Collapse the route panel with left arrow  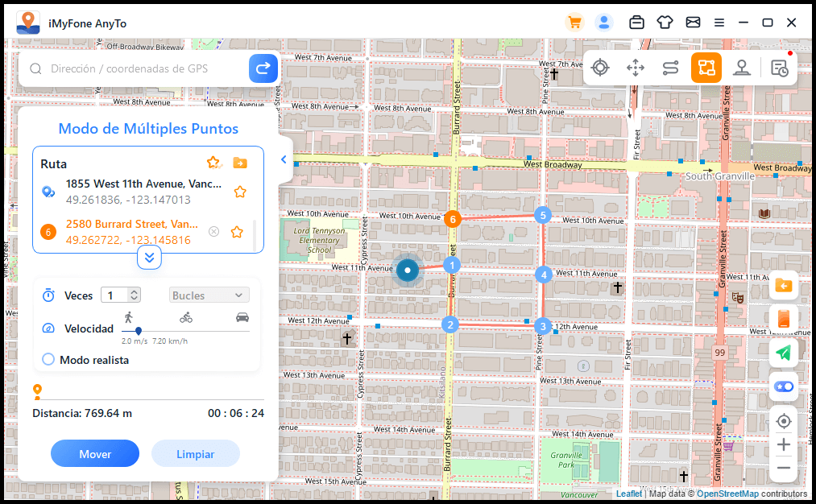pos(284,159)
